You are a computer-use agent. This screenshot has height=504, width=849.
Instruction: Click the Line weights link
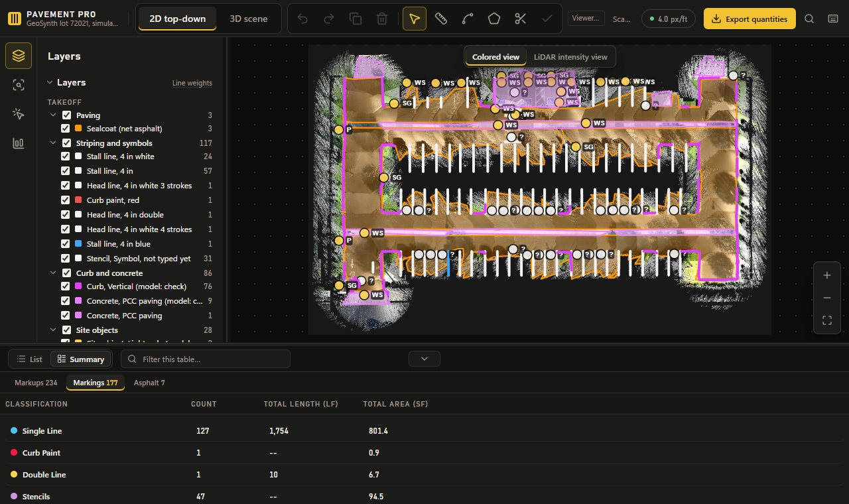point(192,83)
